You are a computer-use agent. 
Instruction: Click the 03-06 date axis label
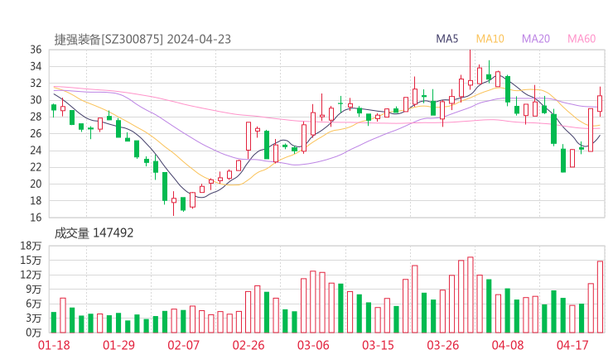[x=313, y=345]
